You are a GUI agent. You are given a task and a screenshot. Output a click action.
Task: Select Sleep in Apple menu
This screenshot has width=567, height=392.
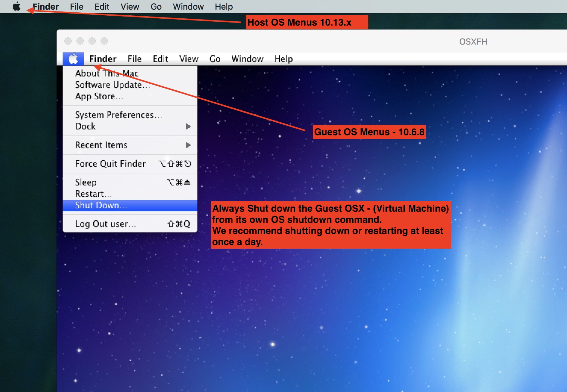tap(130, 182)
